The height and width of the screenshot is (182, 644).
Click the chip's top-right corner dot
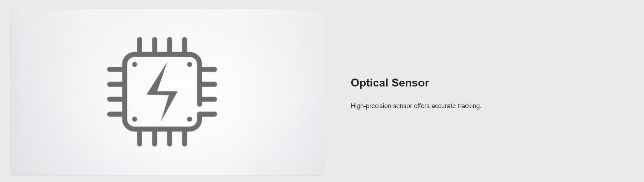tap(190, 65)
